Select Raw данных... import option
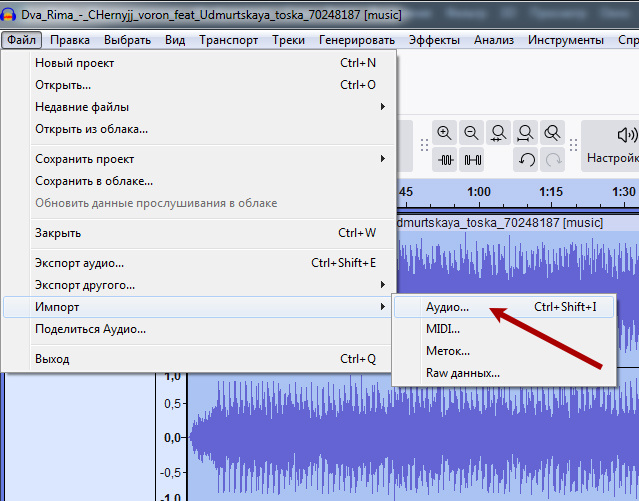 [504, 373]
